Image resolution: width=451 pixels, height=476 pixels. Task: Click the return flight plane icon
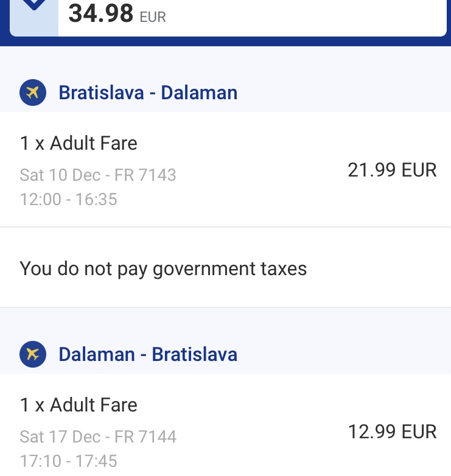[x=33, y=354]
